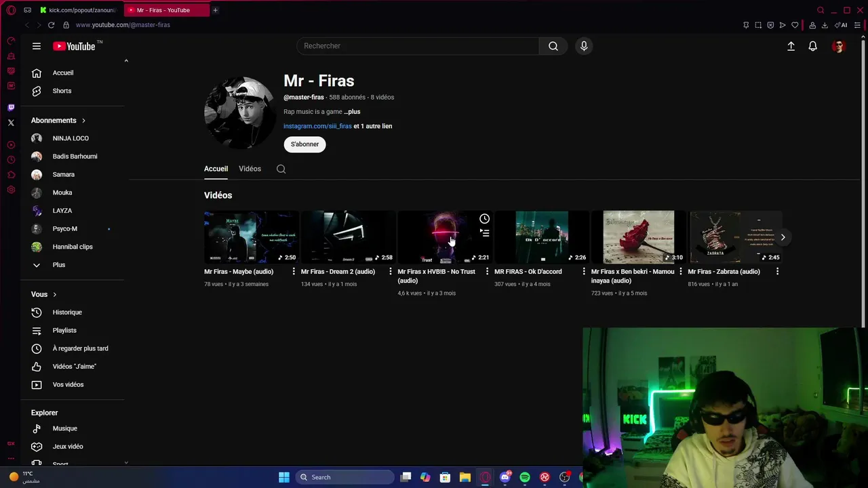Screen dimensions: 868x488
Task: Open File Explorer from the taskbar
Action: pos(465,477)
